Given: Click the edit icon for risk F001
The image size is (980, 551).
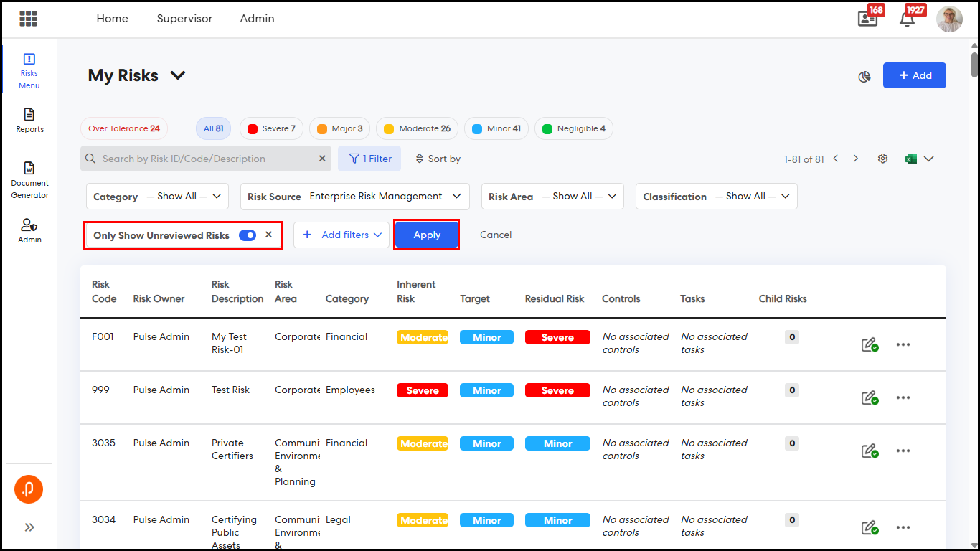Looking at the screenshot, I should click(x=870, y=345).
